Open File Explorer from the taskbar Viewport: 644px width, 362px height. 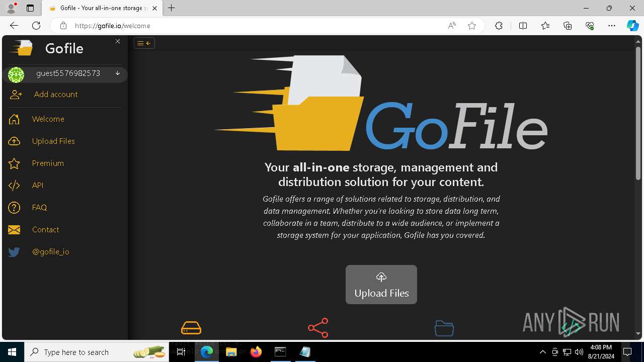pyautogui.click(x=231, y=352)
